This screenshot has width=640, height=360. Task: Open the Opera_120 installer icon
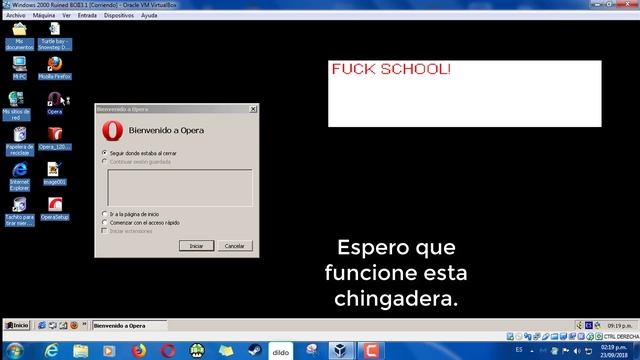[x=55, y=138]
